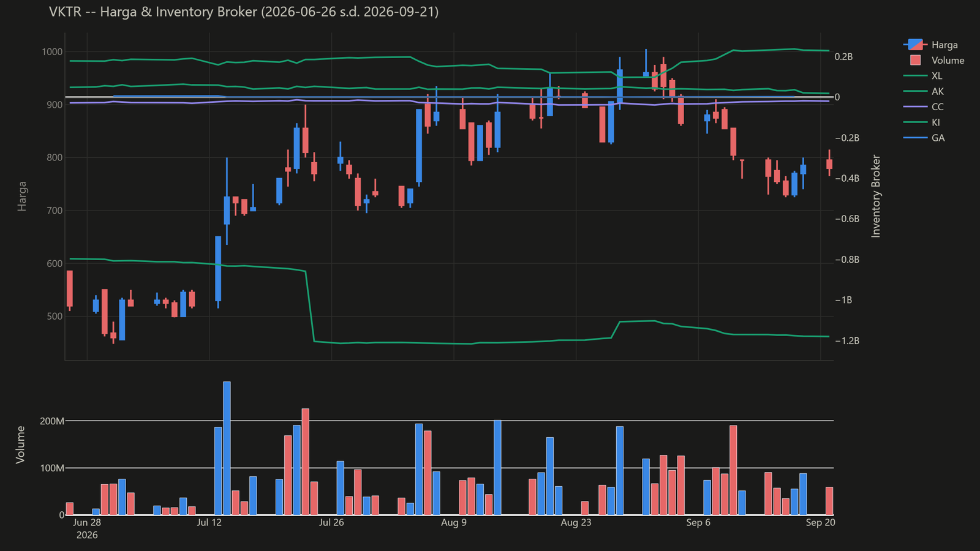Click the Inventory Broker axis title
This screenshot has height=551, width=980.
pos(876,196)
